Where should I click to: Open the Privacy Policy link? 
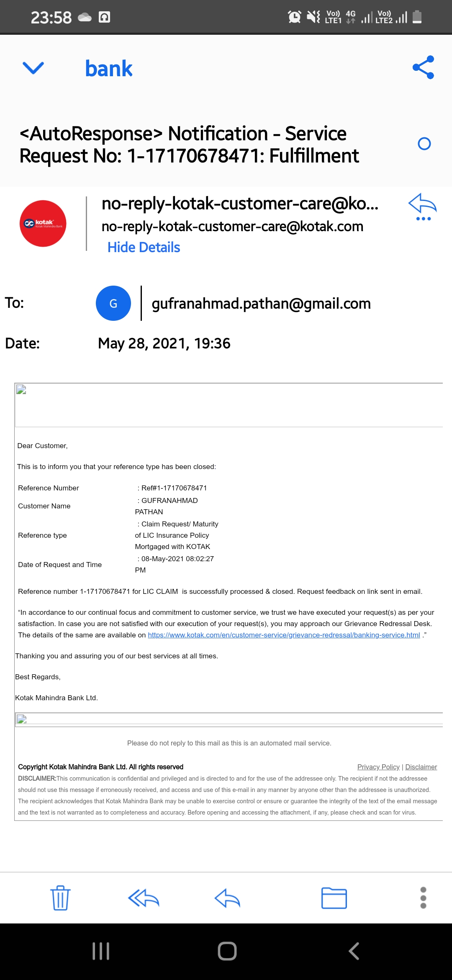[x=378, y=767]
